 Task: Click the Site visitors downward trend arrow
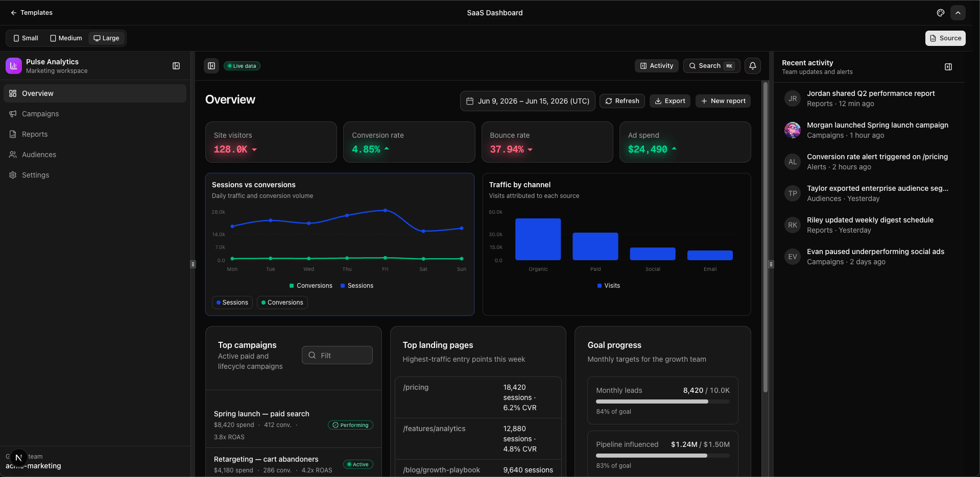(x=254, y=149)
